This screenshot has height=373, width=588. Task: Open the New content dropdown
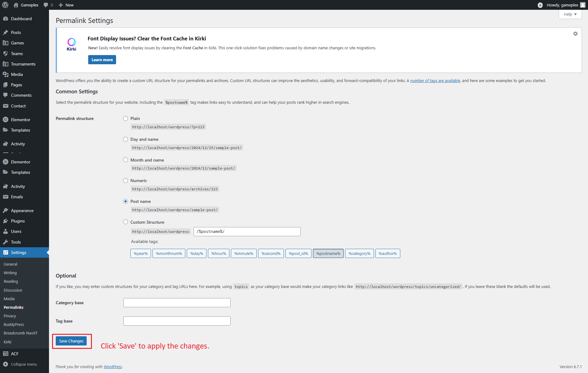click(66, 5)
